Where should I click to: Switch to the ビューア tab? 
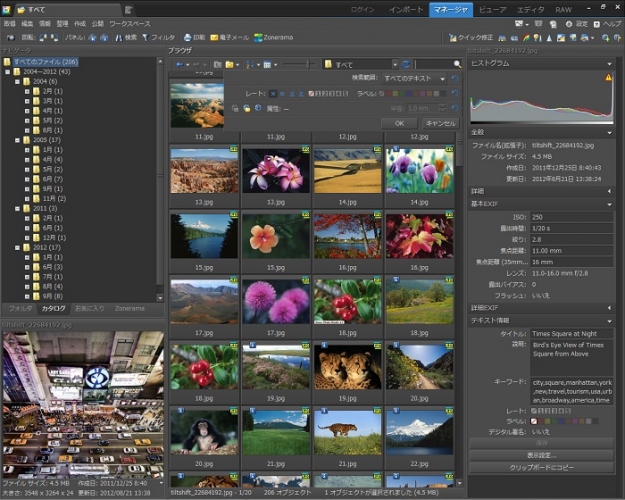tap(492, 10)
